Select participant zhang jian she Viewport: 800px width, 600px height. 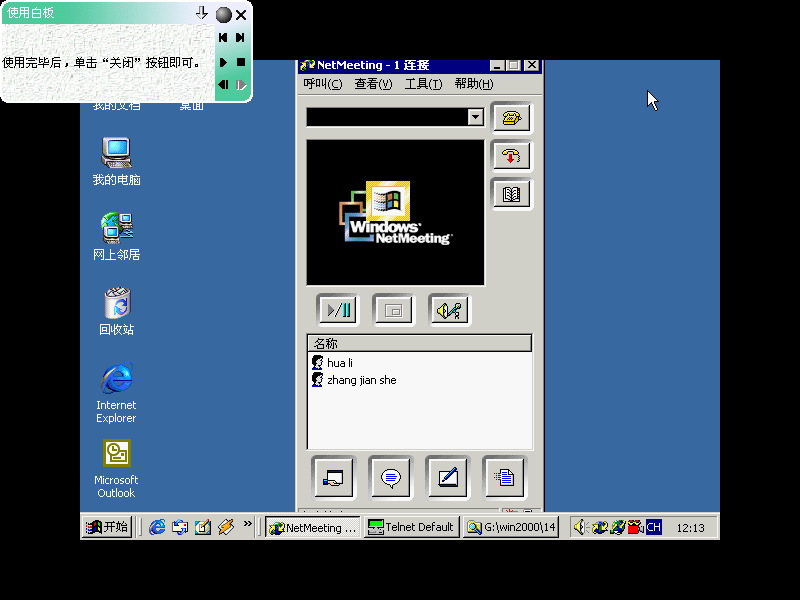click(x=354, y=380)
